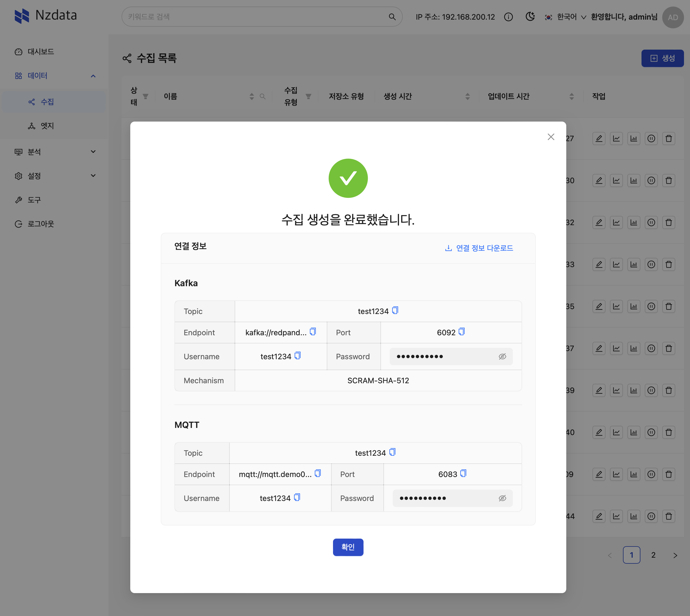690x616 pixels.
Task: Pause the collection in row ending 30
Action: (x=651, y=180)
